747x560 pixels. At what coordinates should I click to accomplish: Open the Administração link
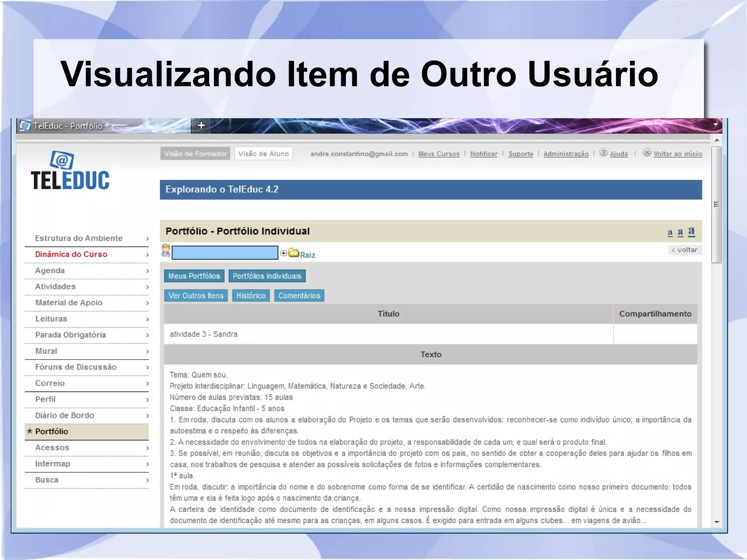(566, 154)
